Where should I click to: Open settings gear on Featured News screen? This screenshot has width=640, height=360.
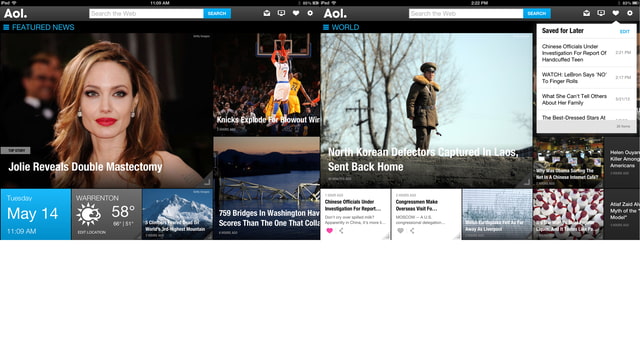pos(310,13)
